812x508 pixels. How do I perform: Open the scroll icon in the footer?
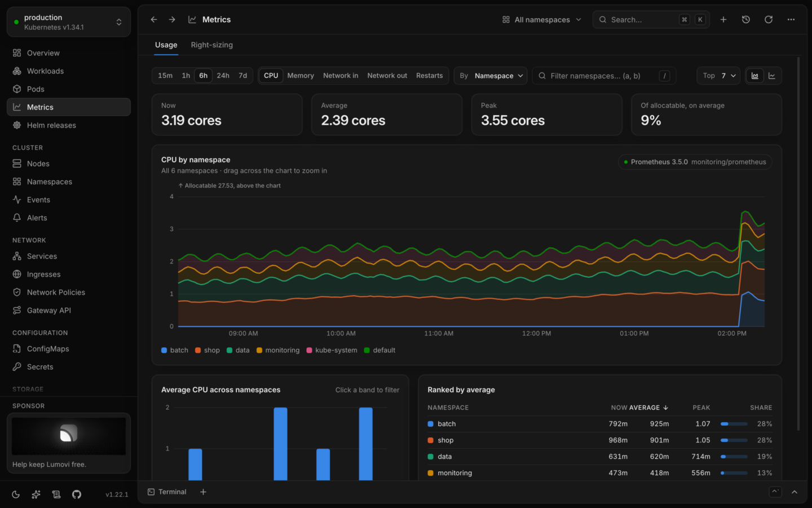coord(56,494)
